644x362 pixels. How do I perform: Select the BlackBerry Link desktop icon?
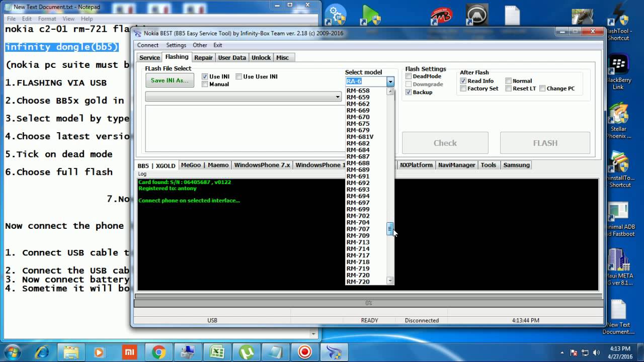[618, 72]
